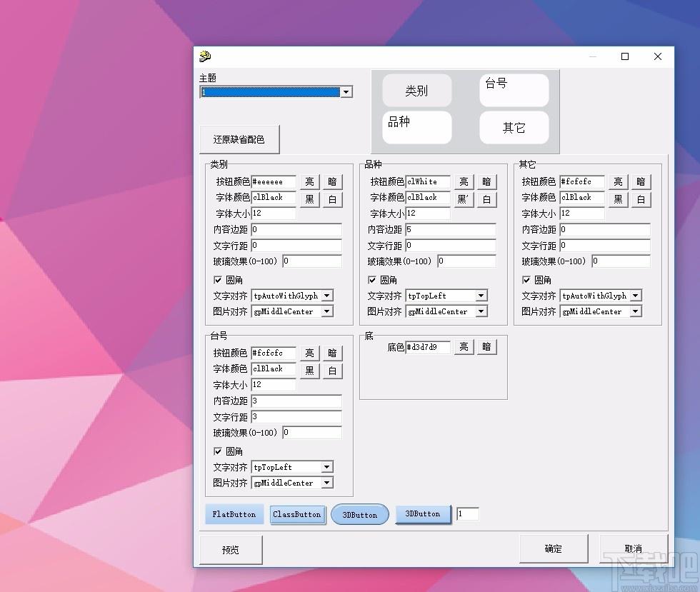Click 亮 button in 类别 按钮颜色 row

(x=309, y=181)
